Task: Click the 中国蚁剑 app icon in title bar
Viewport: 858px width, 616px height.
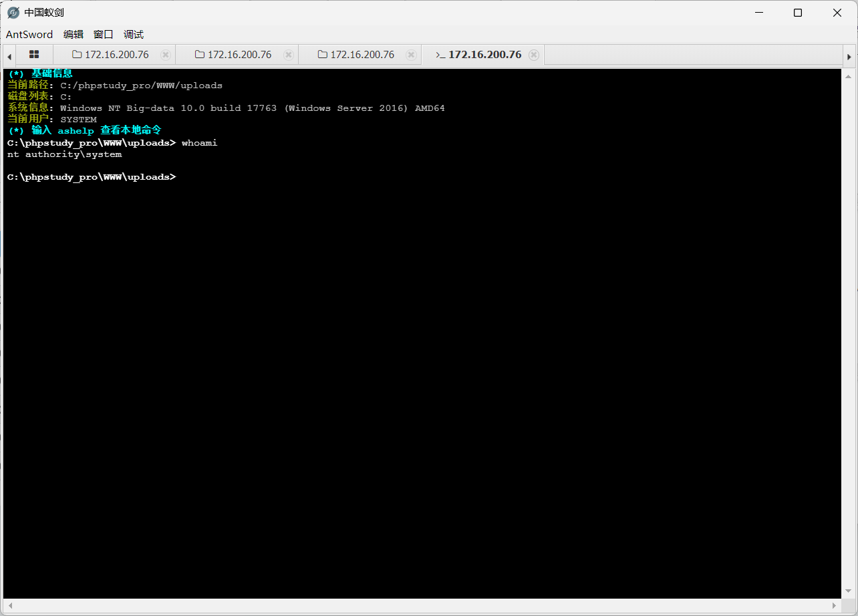Action: click(x=13, y=13)
